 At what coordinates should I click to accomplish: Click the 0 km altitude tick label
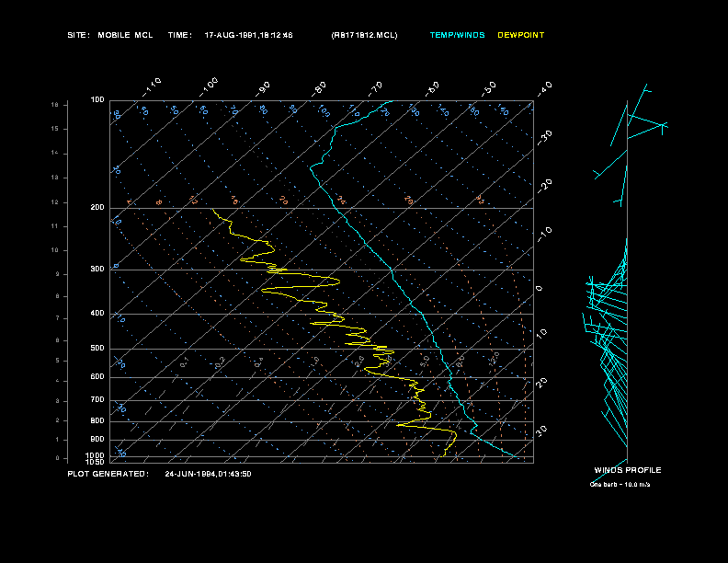58,458
